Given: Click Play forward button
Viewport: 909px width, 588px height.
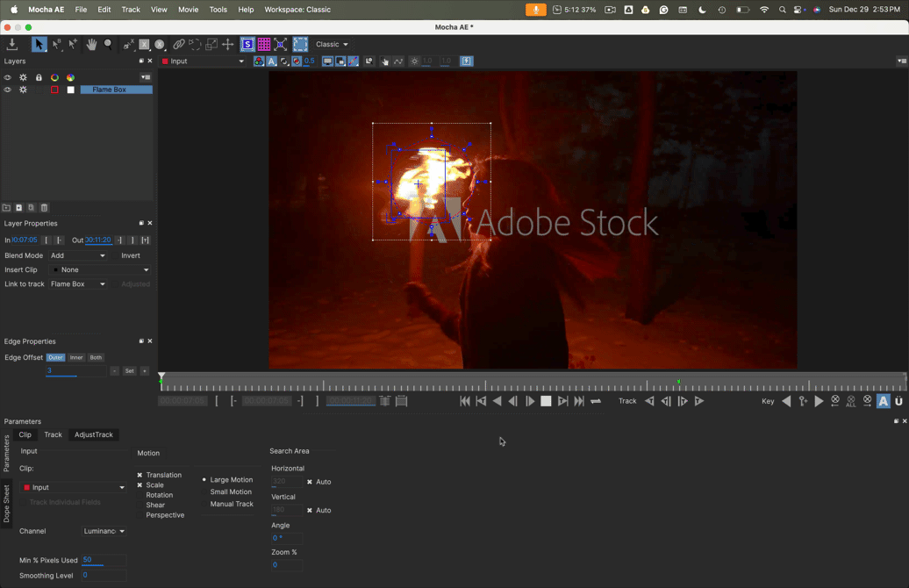Looking at the screenshot, I should click(530, 401).
